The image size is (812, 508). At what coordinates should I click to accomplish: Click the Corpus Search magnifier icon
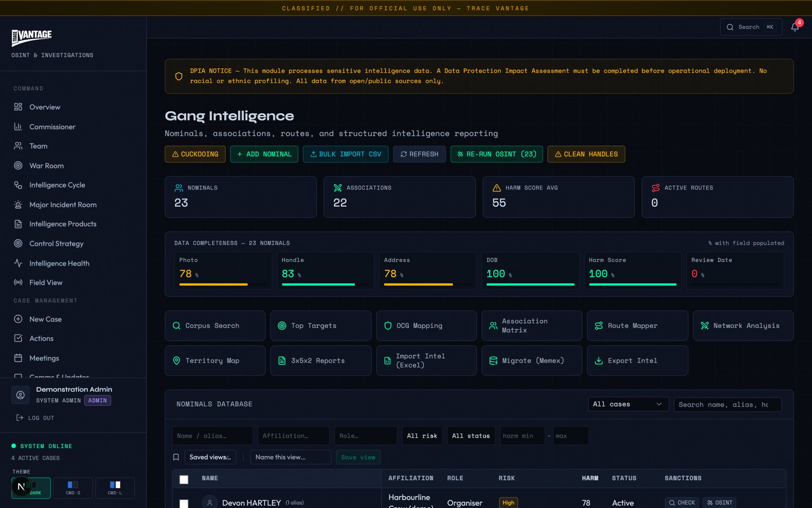point(177,326)
